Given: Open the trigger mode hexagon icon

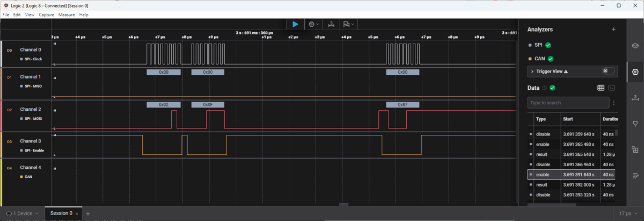Looking at the screenshot, I should click(312, 24).
